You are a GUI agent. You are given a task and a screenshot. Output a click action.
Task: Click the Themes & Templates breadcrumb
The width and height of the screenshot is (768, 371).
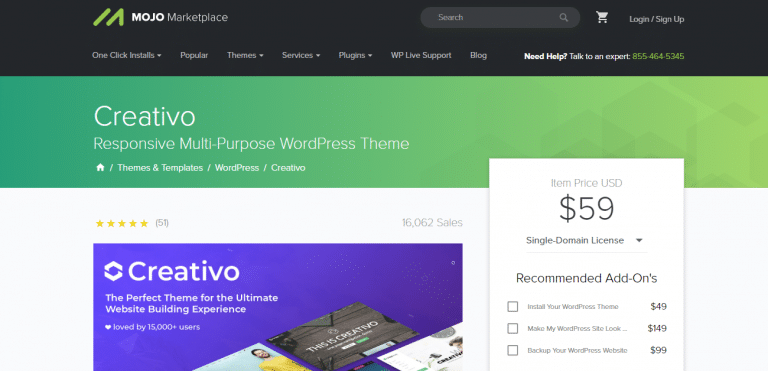click(x=160, y=168)
